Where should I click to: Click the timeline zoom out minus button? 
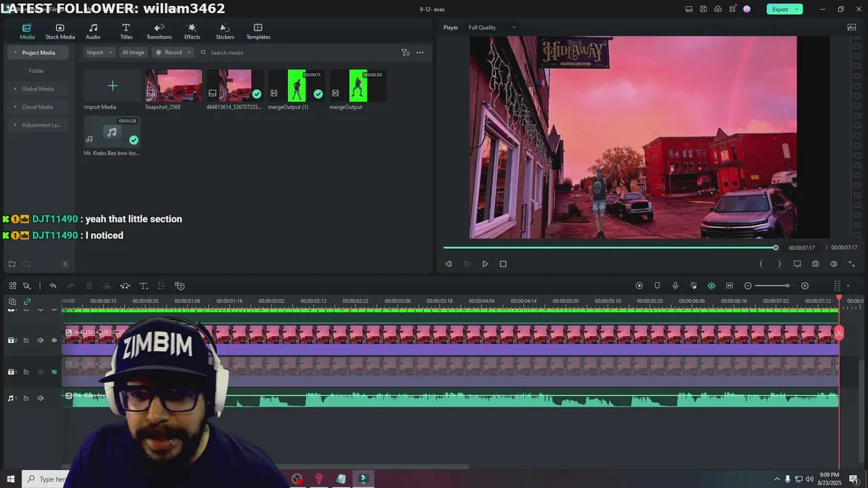[748, 285]
